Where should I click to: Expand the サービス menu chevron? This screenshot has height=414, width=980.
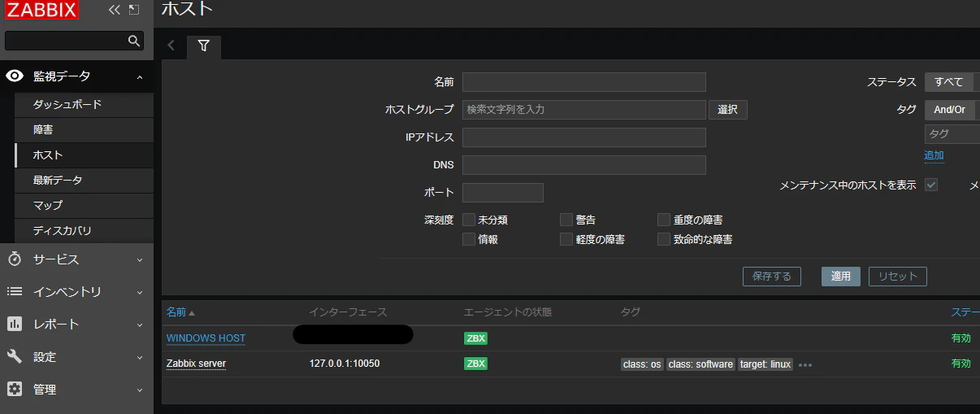click(x=140, y=259)
